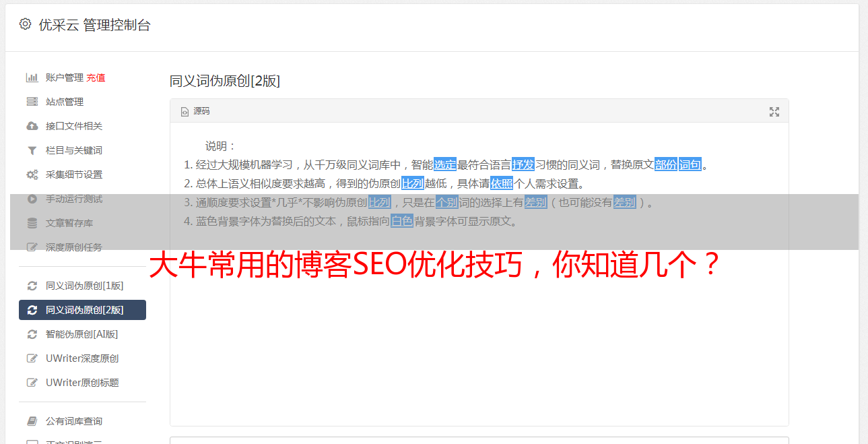This screenshot has width=868, height=444.
Task: Click the gear icon beside 优采云 管理控制台
Action: [x=25, y=24]
